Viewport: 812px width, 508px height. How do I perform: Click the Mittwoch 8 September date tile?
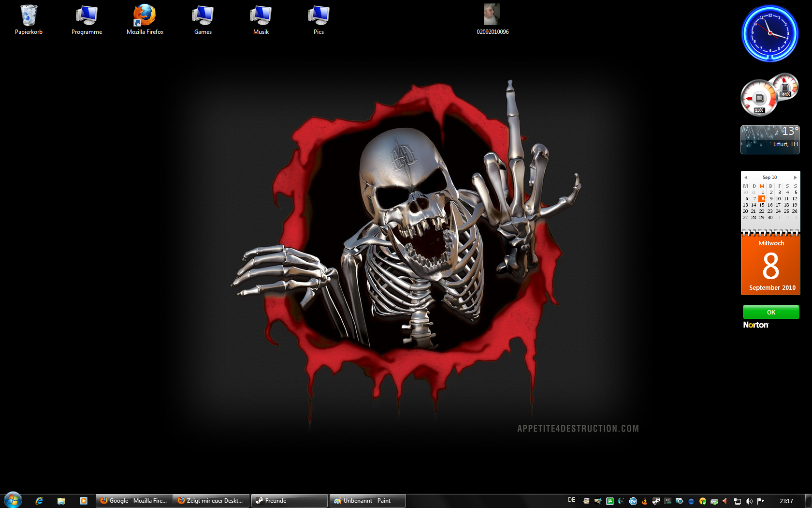[770, 265]
